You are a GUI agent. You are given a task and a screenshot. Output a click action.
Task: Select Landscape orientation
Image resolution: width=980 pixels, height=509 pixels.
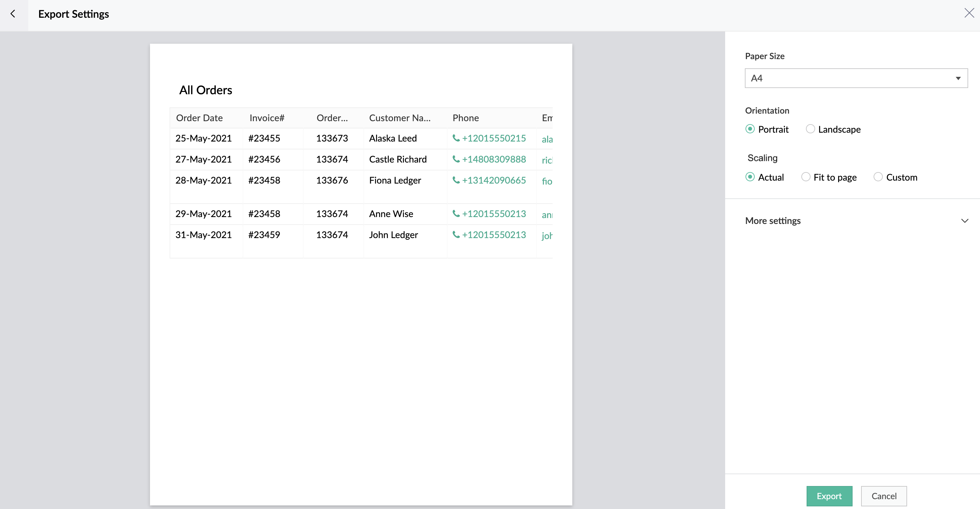coord(810,129)
